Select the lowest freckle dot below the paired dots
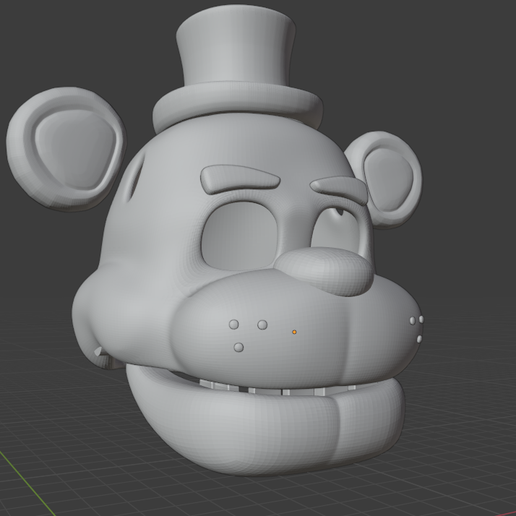This screenshot has height=516, width=516. click(x=238, y=347)
